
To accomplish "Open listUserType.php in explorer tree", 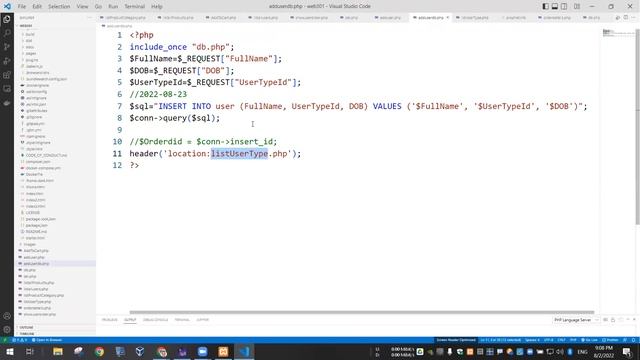I will click(37, 302).
